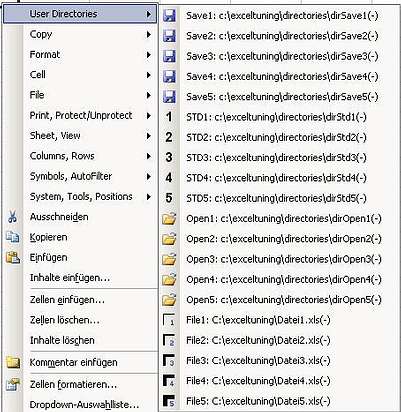Click the open folder icon beside Open3
The image size is (401, 412).
coord(169,259)
